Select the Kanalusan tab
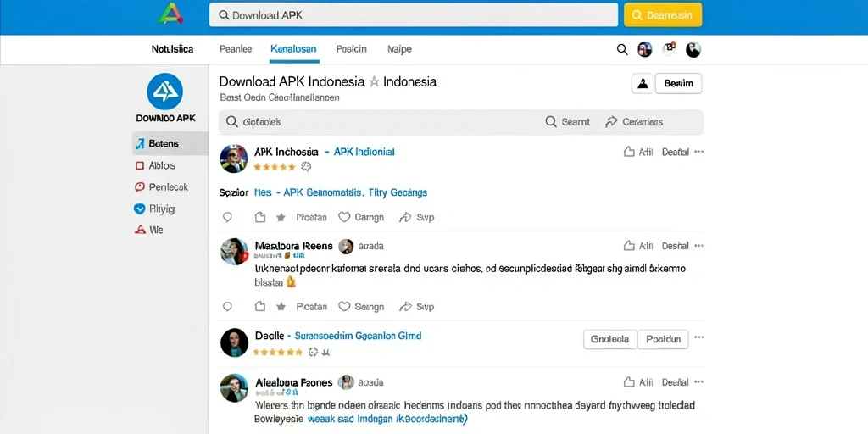The image size is (868, 434). point(294,49)
